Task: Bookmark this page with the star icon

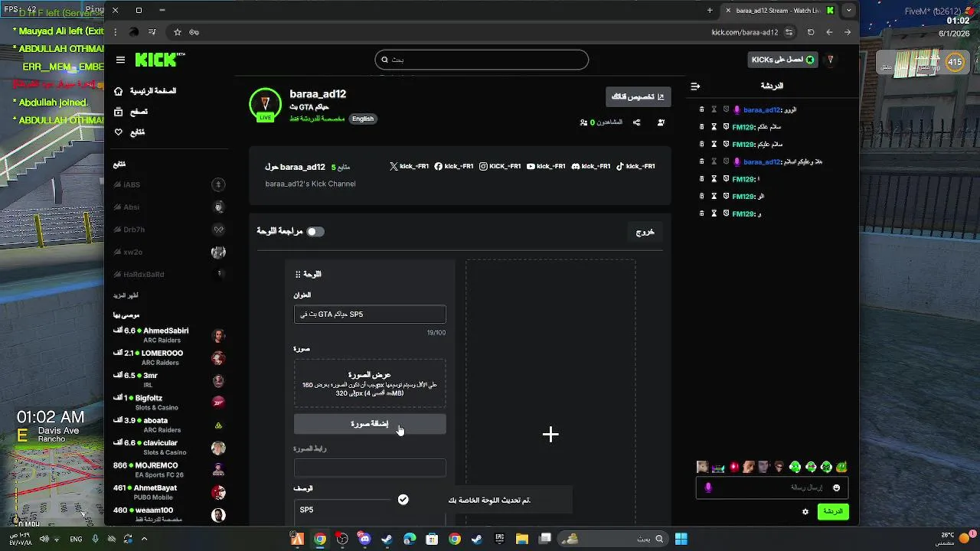Action: click(178, 32)
